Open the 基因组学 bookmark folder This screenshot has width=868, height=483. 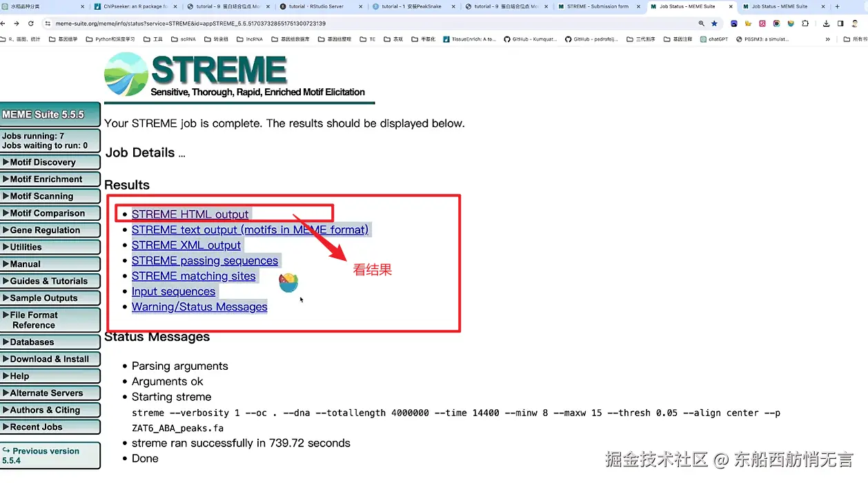click(x=63, y=39)
